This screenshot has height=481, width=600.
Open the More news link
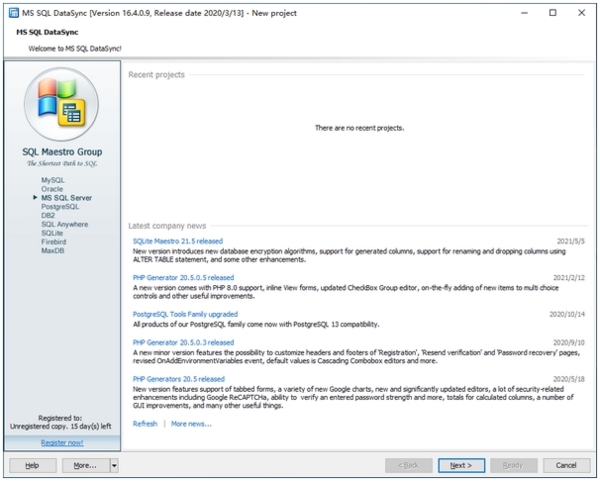coord(191,424)
